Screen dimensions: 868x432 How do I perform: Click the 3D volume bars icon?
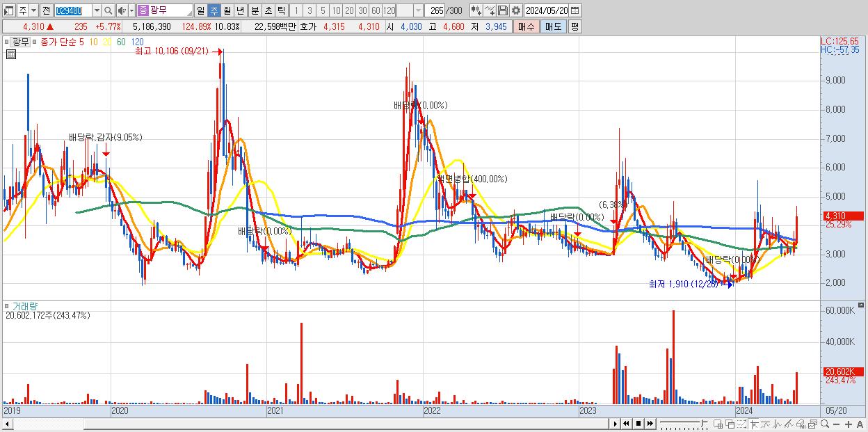801,424
